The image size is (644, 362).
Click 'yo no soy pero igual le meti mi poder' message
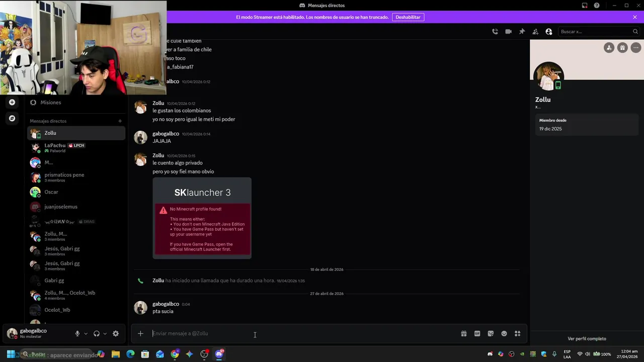pyautogui.click(x=194, y=119)
